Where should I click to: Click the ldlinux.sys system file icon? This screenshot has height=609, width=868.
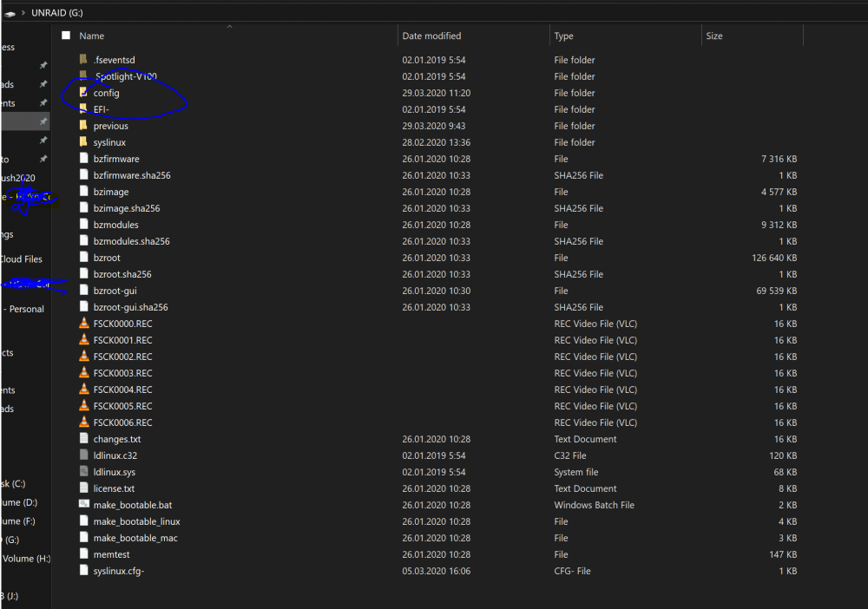tap(83, 472)
